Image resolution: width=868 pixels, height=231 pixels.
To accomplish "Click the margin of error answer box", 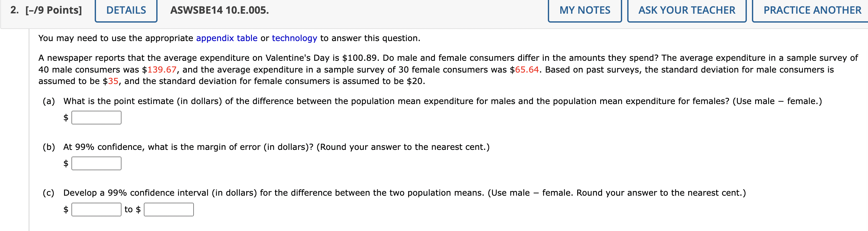I will click(x=96, y=164).
